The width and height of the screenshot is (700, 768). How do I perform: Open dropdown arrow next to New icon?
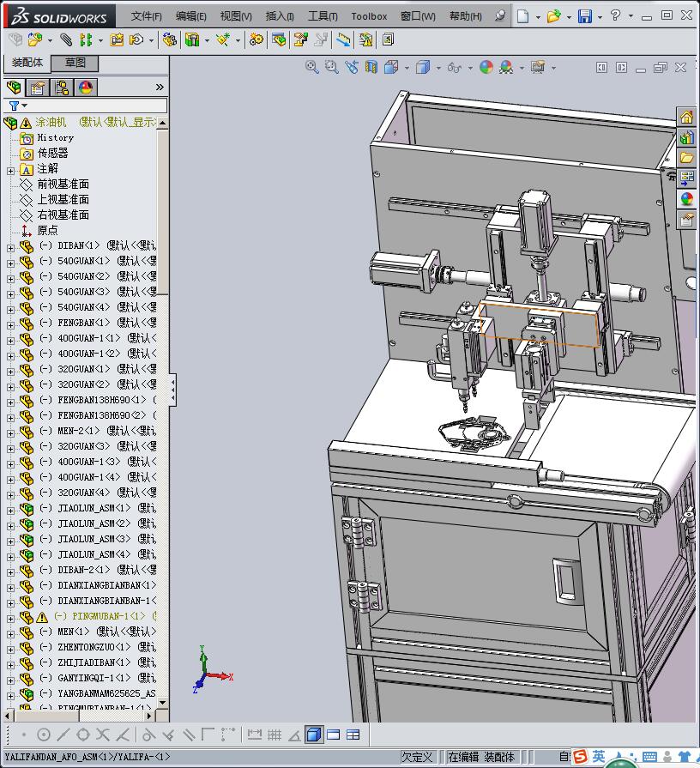pos(538,17)
